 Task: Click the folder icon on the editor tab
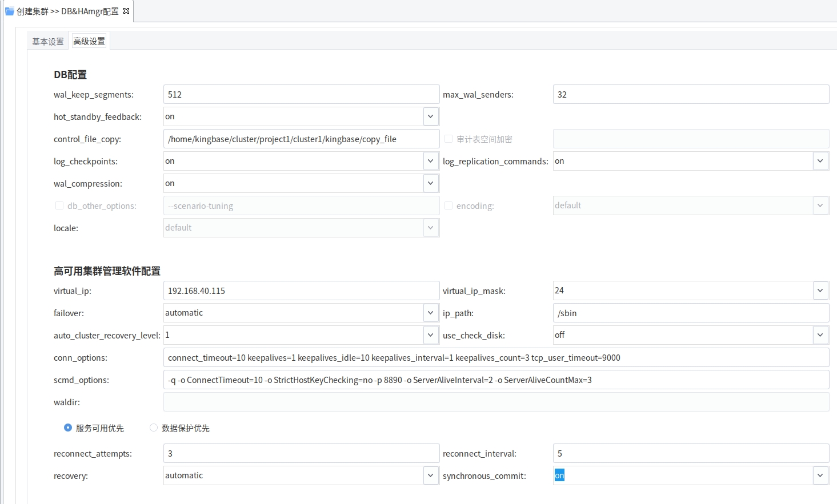click(x=9, y=11)
